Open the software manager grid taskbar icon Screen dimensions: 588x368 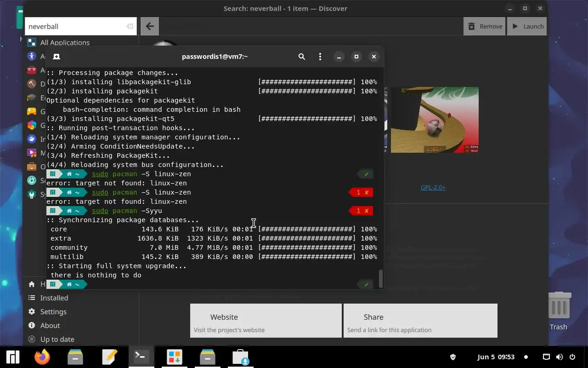coord(174,357)
